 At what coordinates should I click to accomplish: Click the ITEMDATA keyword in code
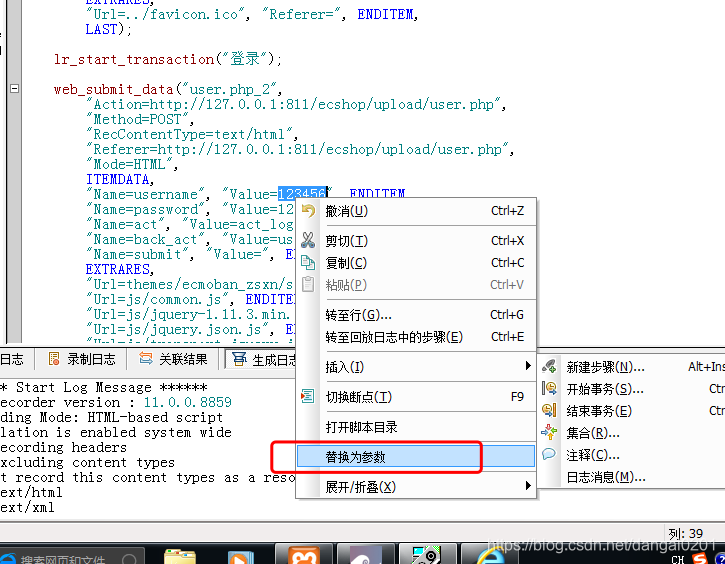pyautogui.click(x=120, y=179)
